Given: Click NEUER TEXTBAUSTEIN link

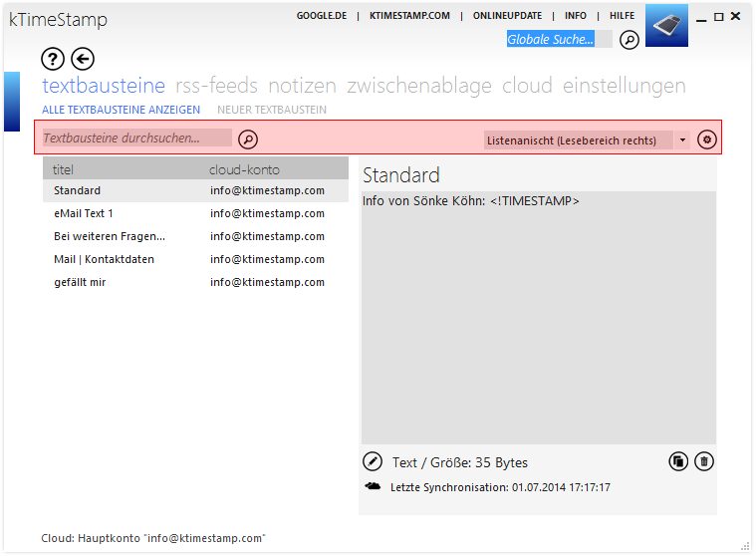Looking at the screenshot, I should [x=272, y=110].
